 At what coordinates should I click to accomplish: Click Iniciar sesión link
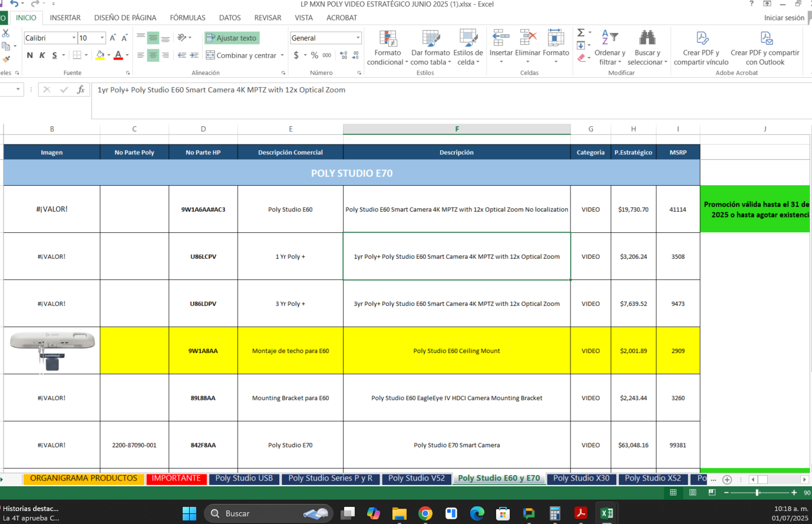click(784, 18)
